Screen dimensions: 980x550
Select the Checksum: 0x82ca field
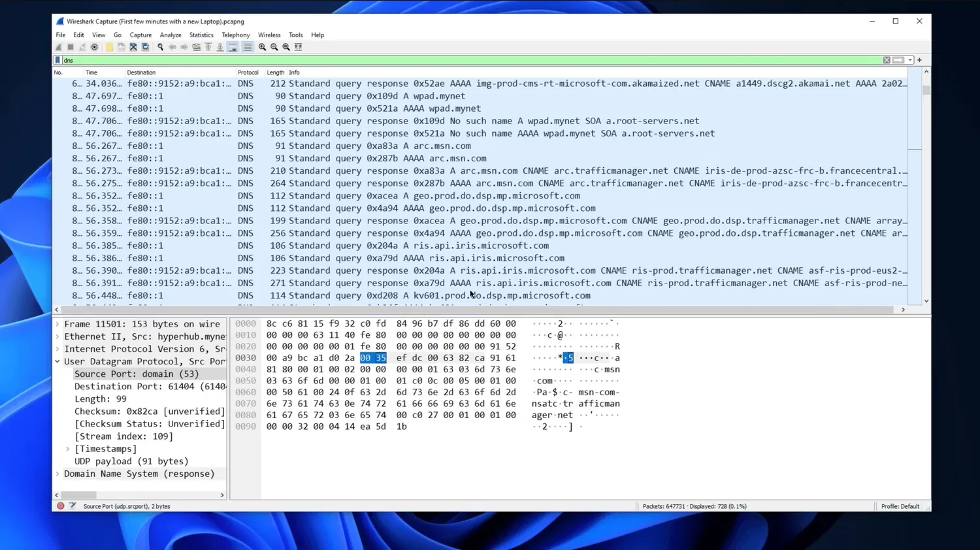pyautogui.click(x=150, y=412)
